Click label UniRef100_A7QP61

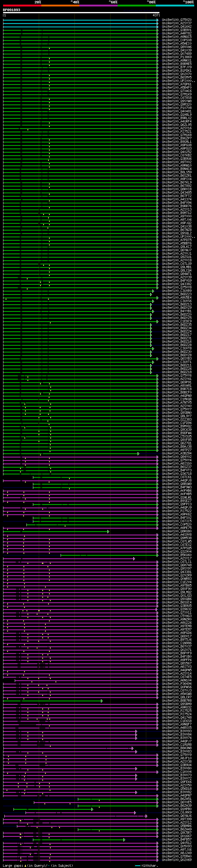coord(177,84)
